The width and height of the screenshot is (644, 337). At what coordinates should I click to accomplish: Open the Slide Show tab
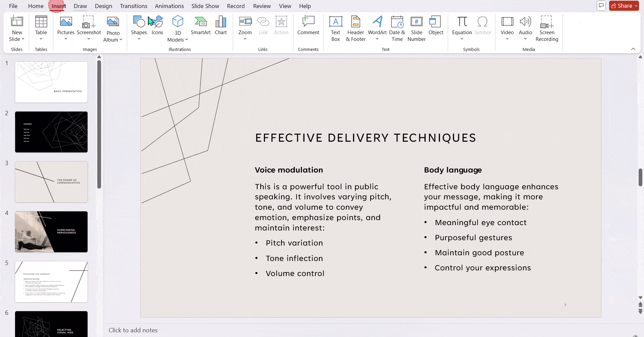coord(205,6)
